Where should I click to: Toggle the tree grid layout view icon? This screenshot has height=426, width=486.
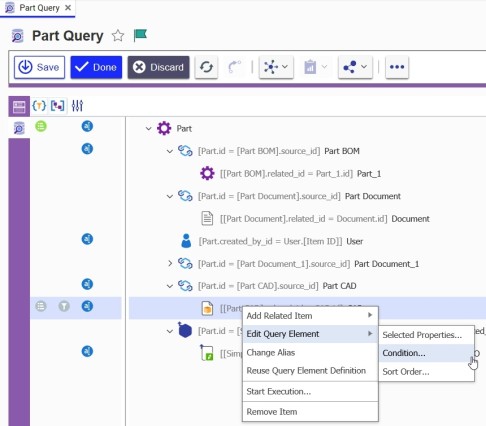tap(19, 106)
